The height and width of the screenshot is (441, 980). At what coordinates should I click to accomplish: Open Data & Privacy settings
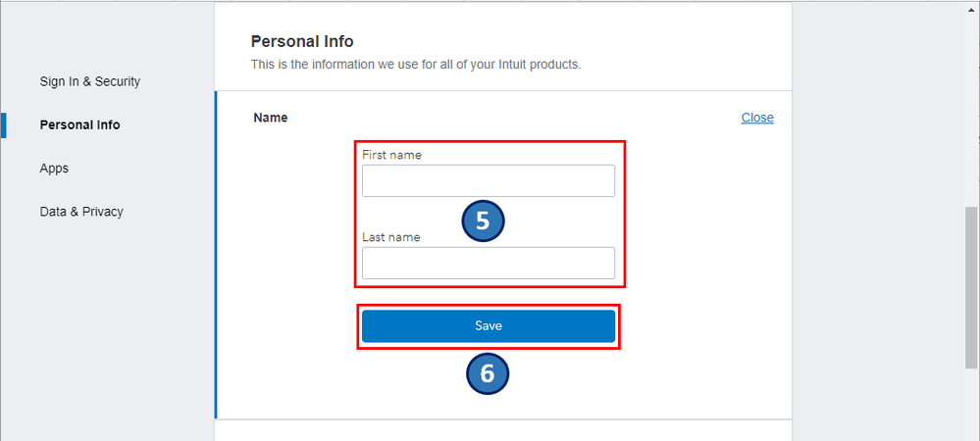click(80, 211)
